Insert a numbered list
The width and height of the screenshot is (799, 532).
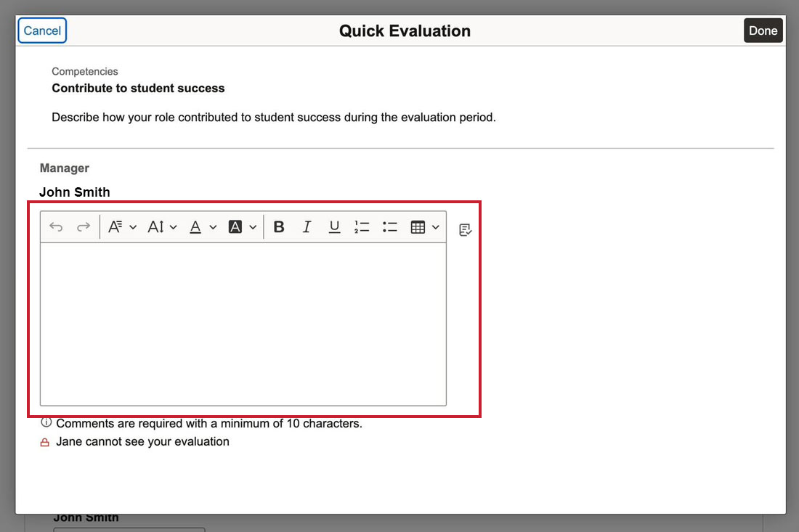(362, 227)
